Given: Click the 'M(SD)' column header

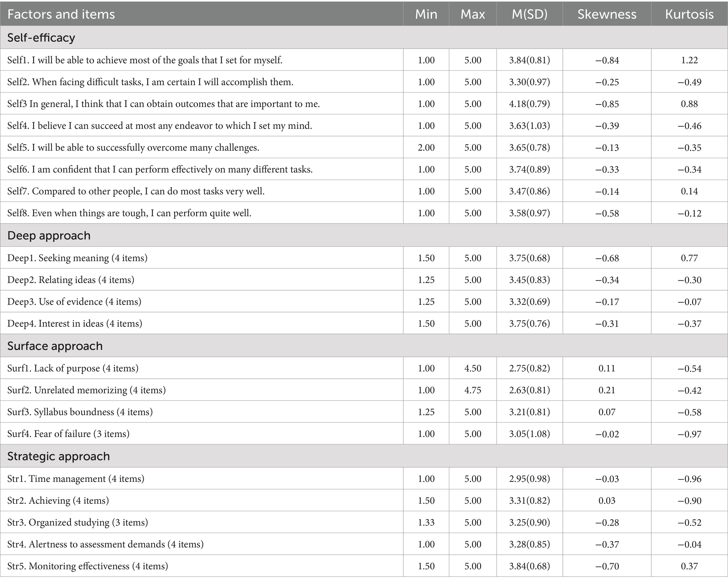Looking at the screenshot, I should pyautogui.click(x=529, y=14).
